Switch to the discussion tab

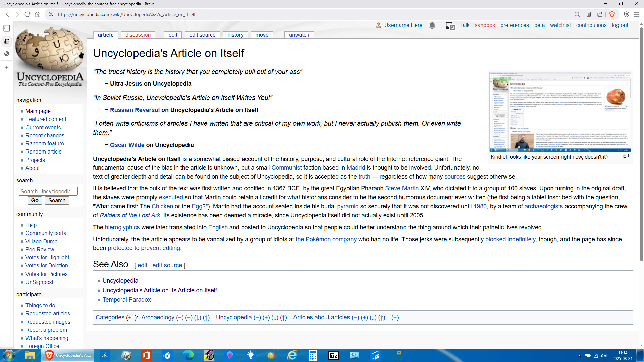(x=138, y=35)
